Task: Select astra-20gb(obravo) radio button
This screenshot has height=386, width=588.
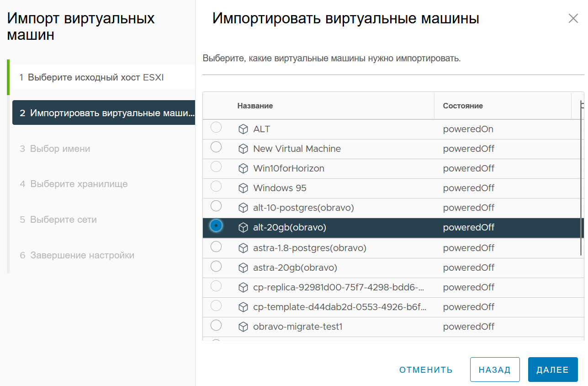Action: tap(216, 266)
